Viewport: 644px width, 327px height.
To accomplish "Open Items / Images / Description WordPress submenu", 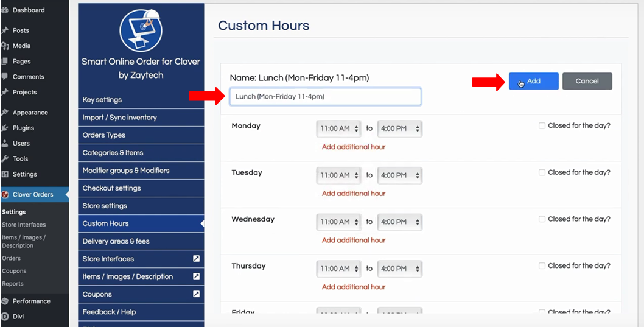I will coord(24,242).
